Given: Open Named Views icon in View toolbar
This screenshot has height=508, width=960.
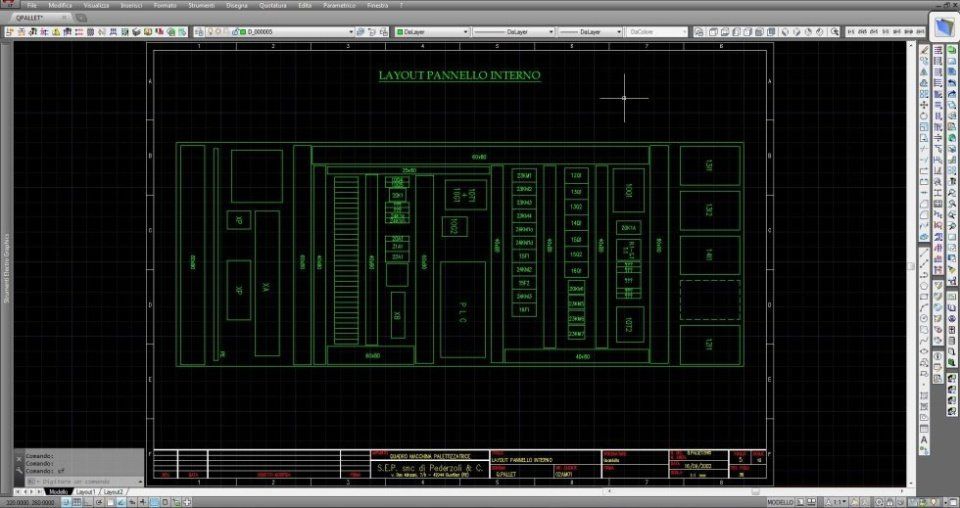Looking at the screenshot, I should [x=700, y=32].
